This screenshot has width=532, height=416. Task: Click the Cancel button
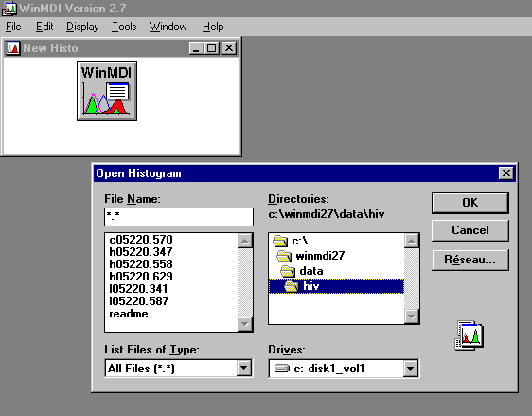(x=470, y=230)
